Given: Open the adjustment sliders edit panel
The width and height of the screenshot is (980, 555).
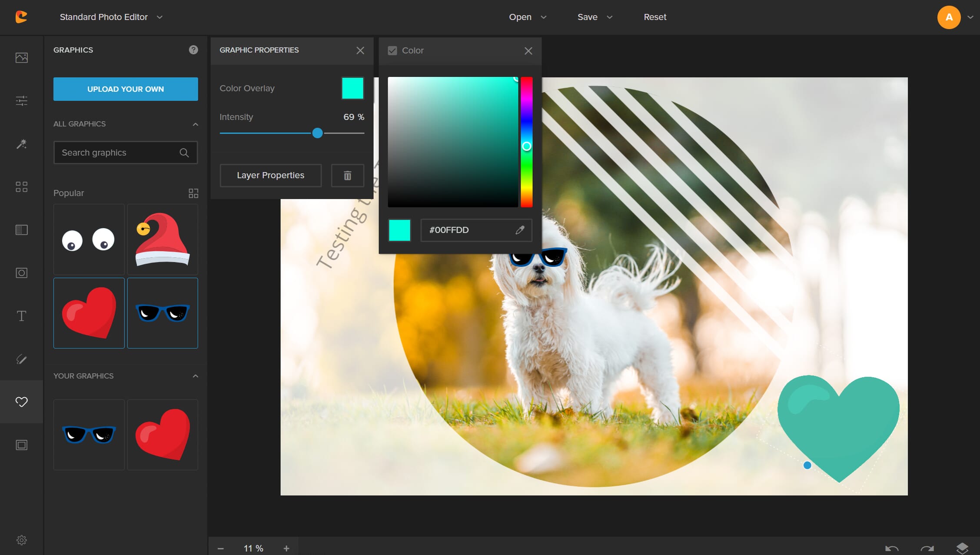Looking at the screenshot, I should pyautogui.click(x=21, y=101).
